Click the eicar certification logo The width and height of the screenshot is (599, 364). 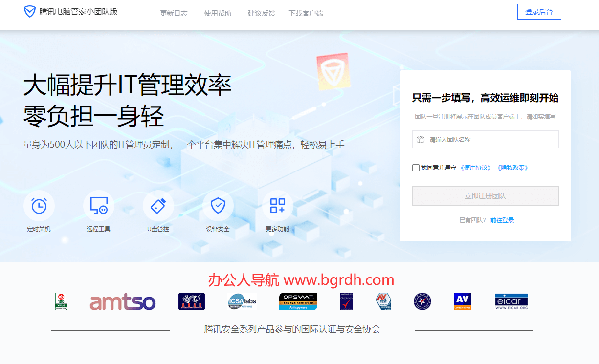tap(511, 301)
